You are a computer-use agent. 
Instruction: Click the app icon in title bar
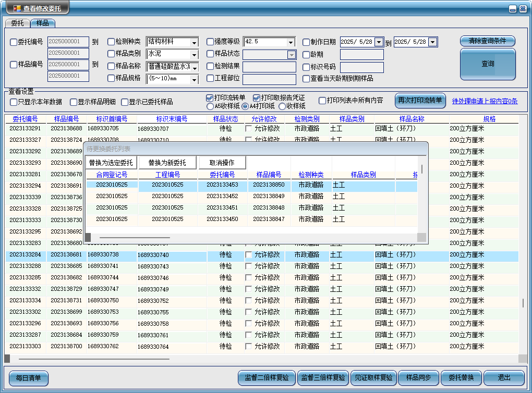click(17, 8)
